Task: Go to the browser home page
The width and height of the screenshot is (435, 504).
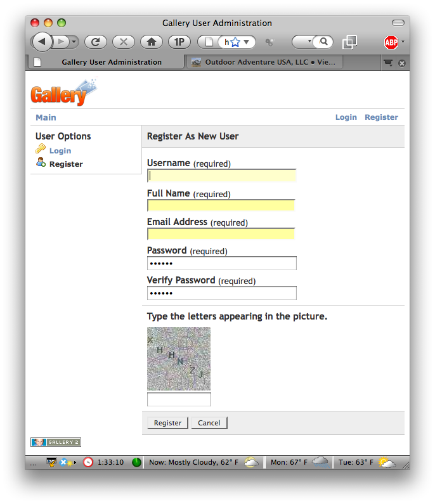Action: tap(152, 42)
